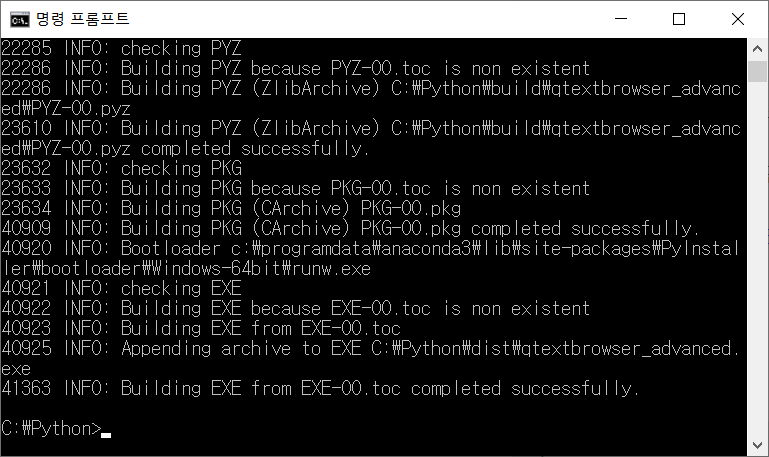
Task: Minimize the Command Prompt window
Action: tap(621, 19)
